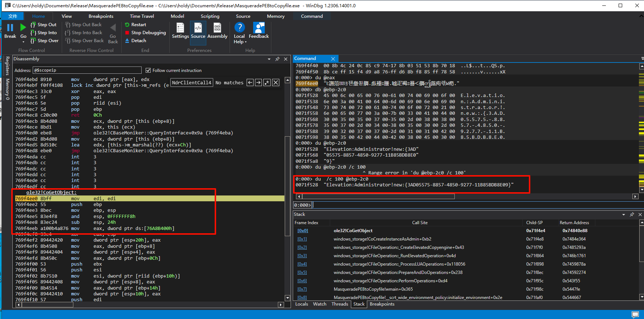Viewport: 644px width, 319px height.
Task: Open the Feedback tool in the ribbon
Action: 259,31
